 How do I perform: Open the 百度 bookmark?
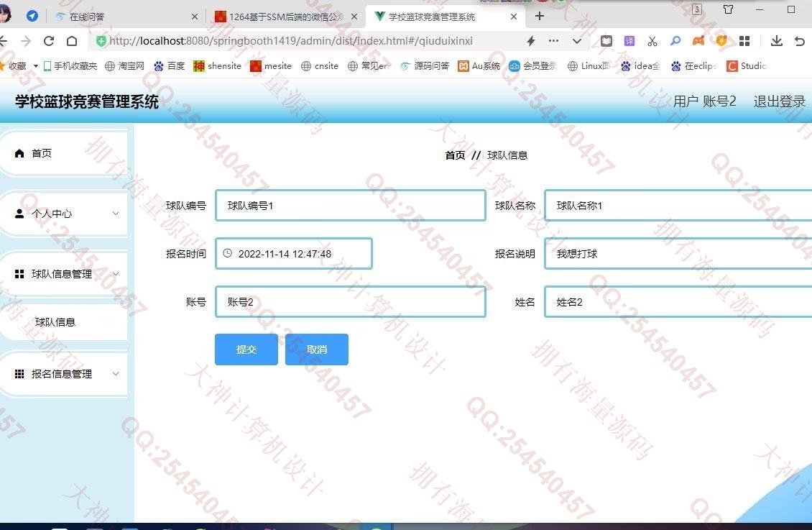[170, 65]
